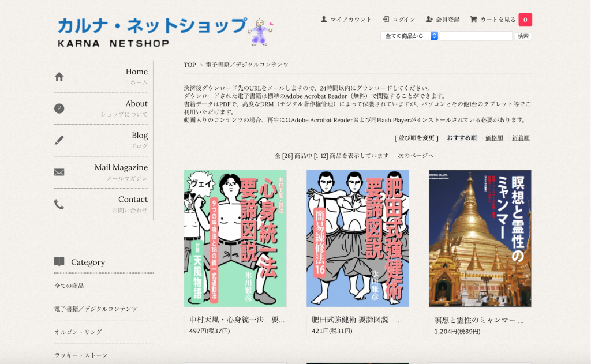Click the member registration person-plus icon
The height and width of the screenshot is (364, 591).
[429, 20]
